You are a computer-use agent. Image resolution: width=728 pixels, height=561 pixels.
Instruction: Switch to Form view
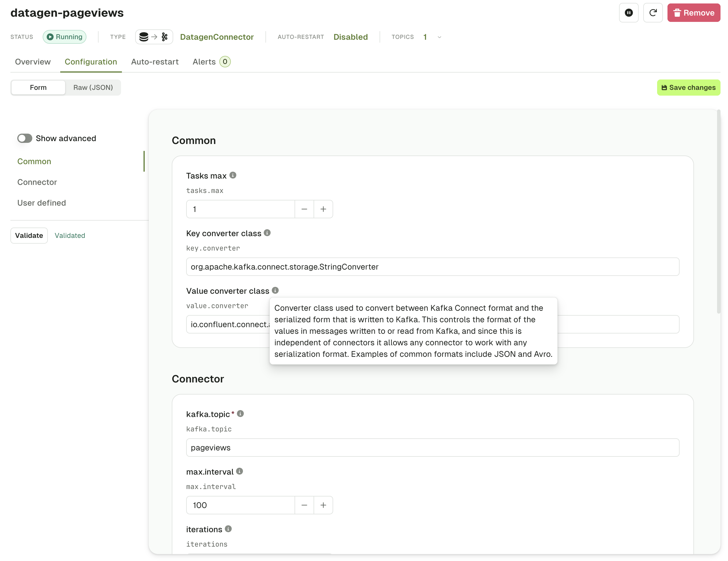(x=38, y=87)
